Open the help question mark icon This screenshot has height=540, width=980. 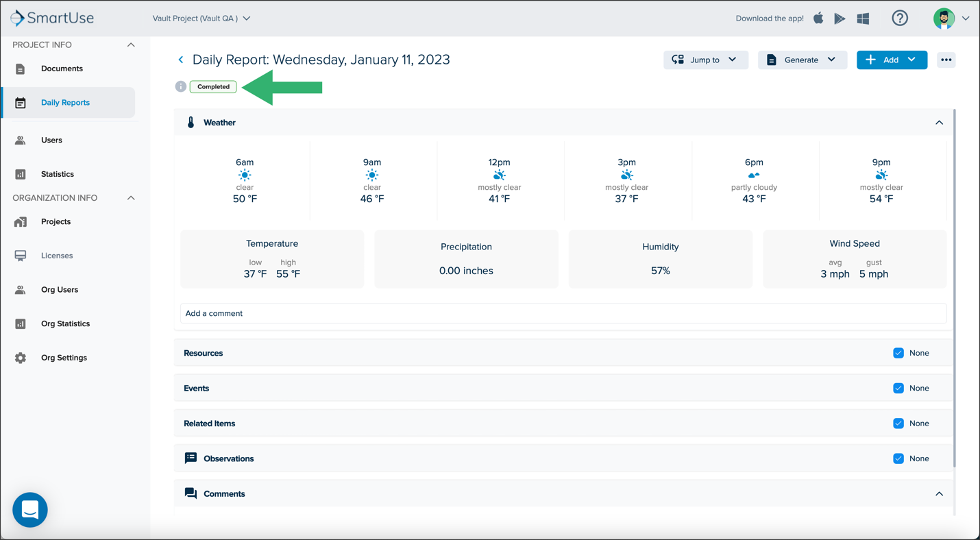pyautogui.click(x=900, y=19)
